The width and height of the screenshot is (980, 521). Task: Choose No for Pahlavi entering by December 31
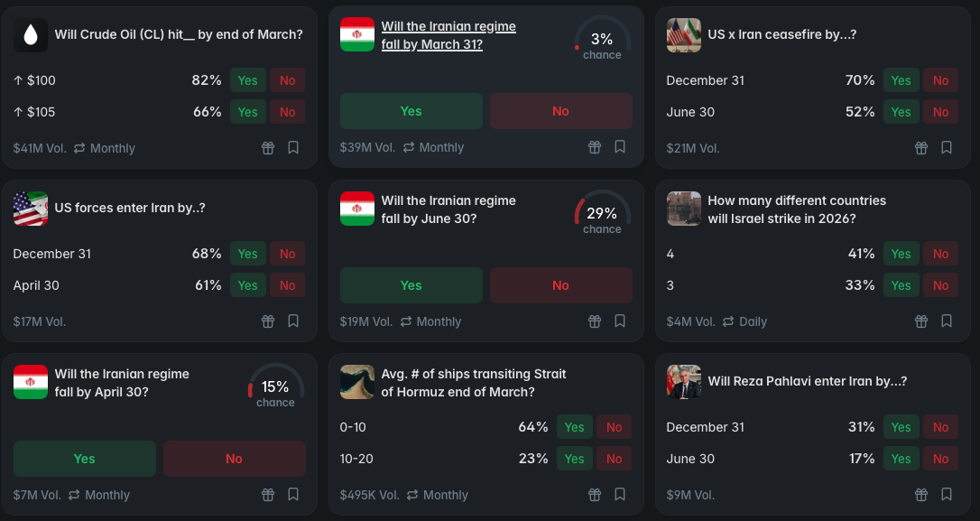coord(940,427)
